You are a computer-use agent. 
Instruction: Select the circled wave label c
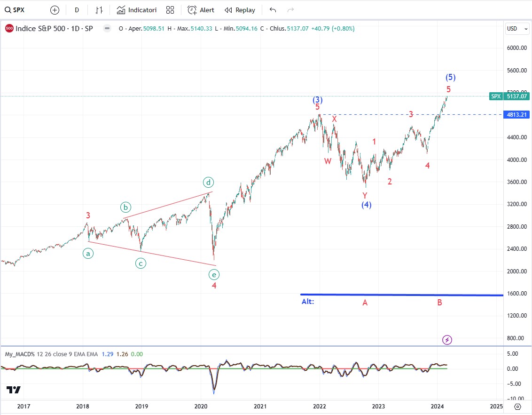(x=141, y=263)
